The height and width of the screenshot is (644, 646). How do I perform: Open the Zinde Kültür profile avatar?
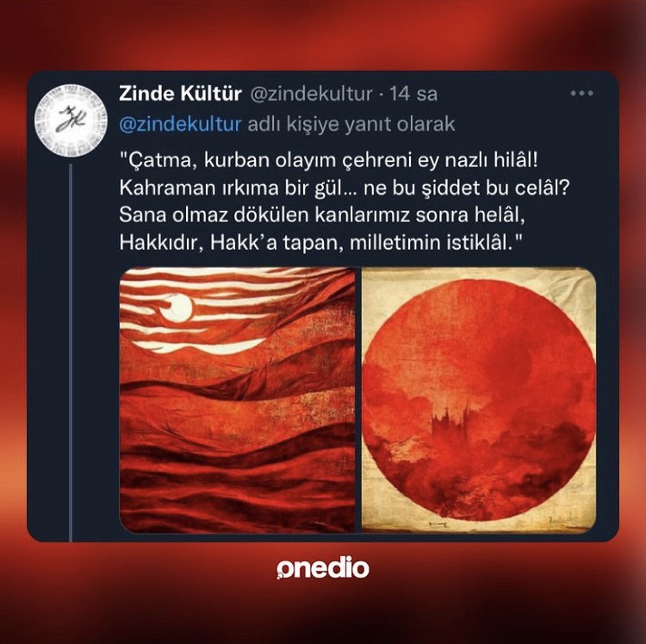(71, 121)
